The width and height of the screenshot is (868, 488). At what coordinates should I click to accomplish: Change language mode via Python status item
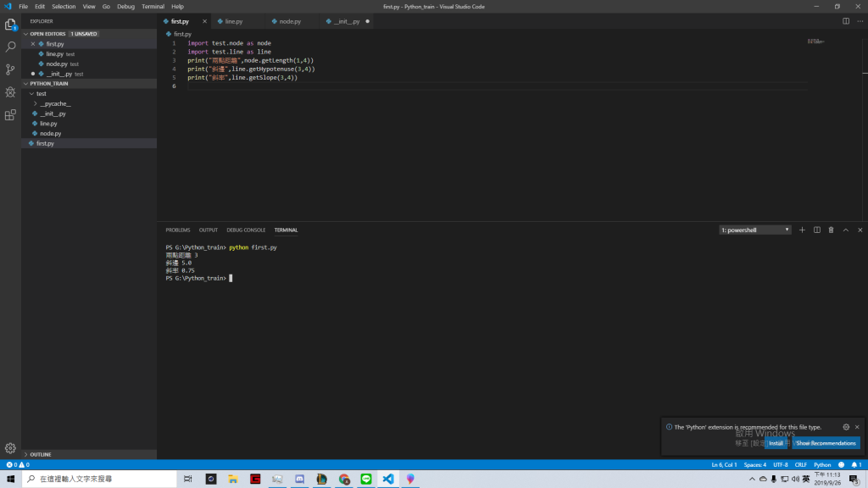(822, 465)
